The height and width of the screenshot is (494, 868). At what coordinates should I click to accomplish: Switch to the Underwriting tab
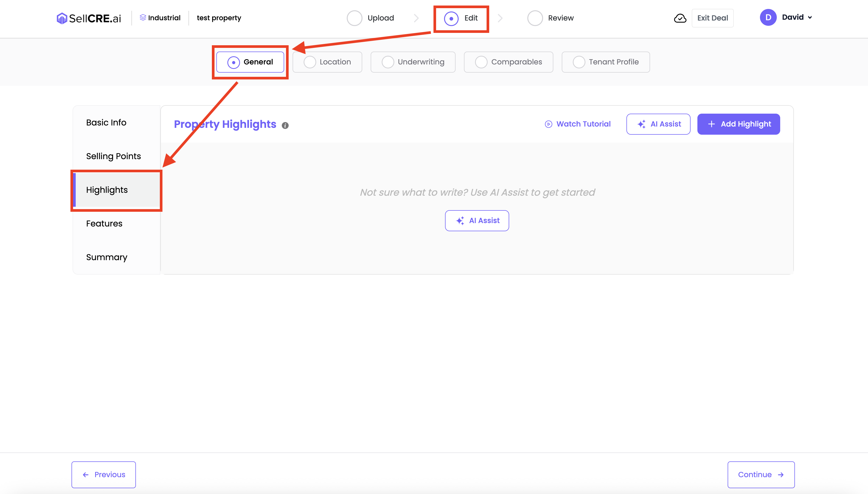(x=413, y=62)
